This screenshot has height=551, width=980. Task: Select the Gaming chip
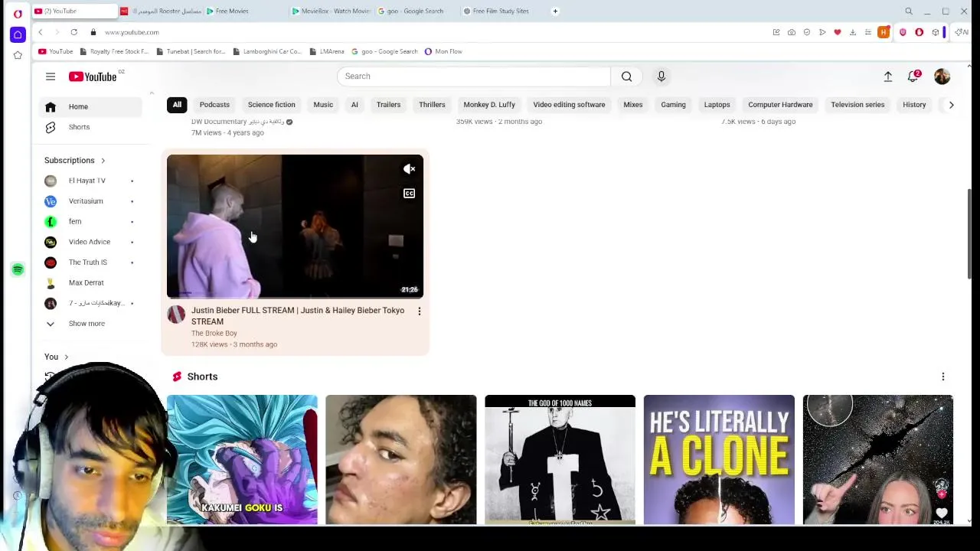pyautogui.click(x=673, y=105)
